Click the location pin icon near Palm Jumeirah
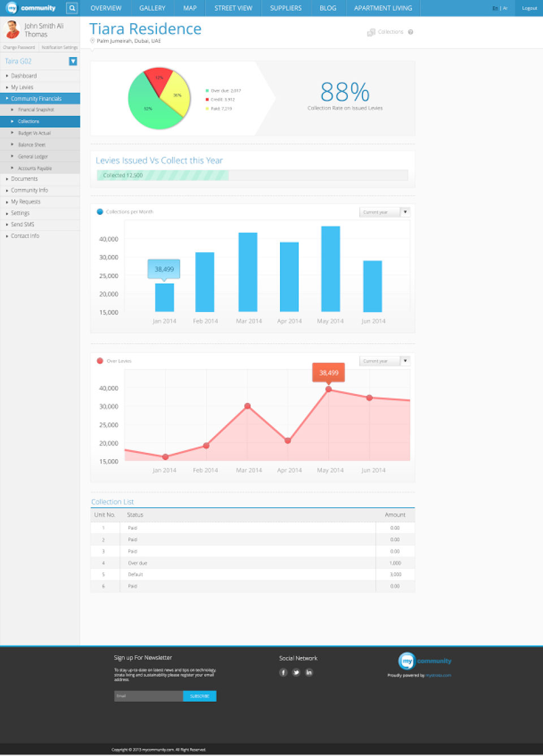The height and width of the screenshot is (756, 543). click(93, 41)
